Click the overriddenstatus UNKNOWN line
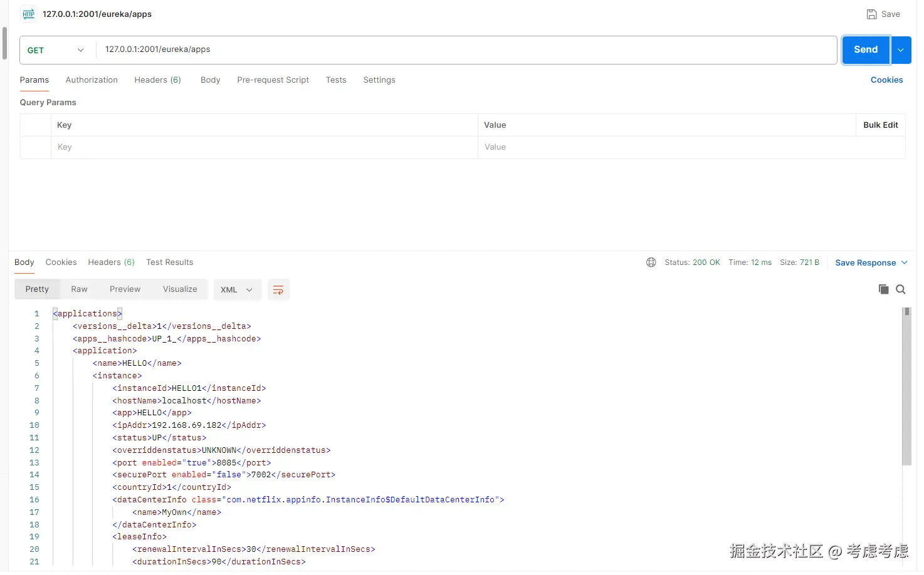Screen dimensions: 924x575 pos(221,450)
